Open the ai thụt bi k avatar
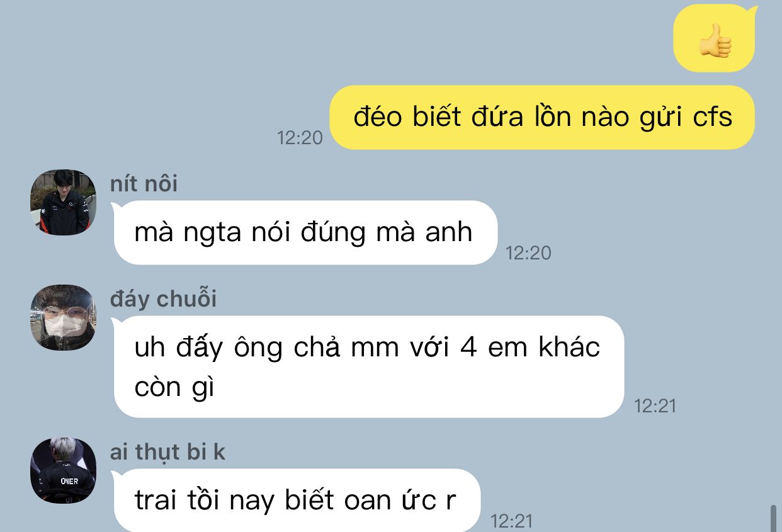The image size is (782, 532). tap(63, 471)
